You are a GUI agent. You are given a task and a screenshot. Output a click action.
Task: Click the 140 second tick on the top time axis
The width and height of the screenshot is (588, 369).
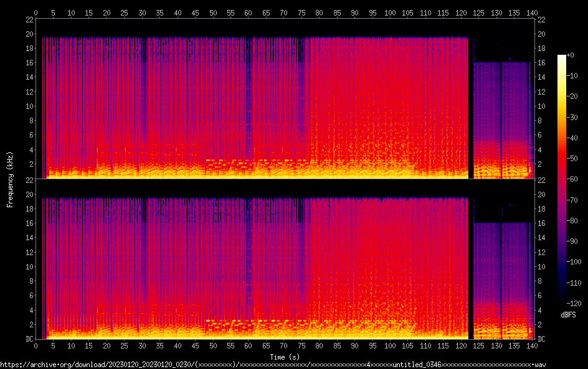pyautogui.click(x=531, y=12)
